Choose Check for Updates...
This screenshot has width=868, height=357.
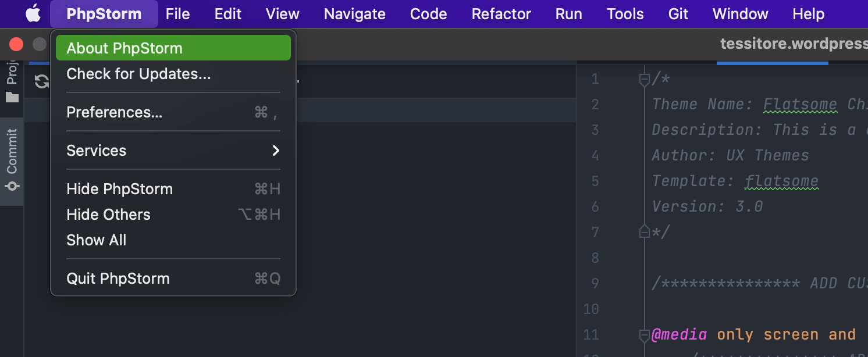coord(138,74)
